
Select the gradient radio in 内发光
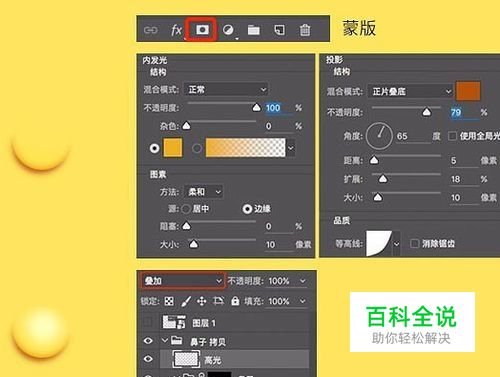coord(197,148)
